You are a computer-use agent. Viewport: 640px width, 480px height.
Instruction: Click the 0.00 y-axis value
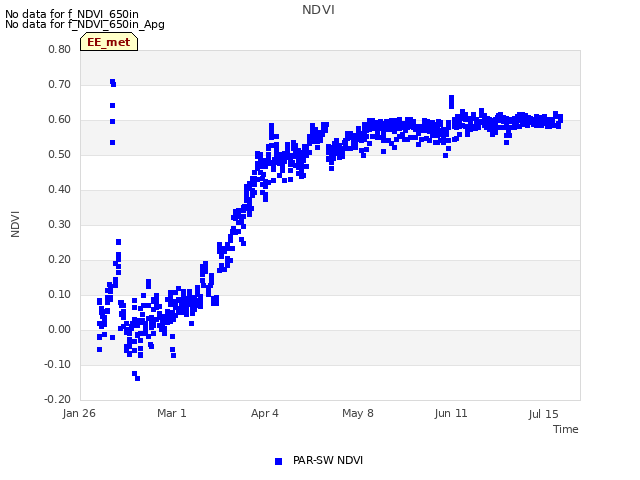(60, 329)
